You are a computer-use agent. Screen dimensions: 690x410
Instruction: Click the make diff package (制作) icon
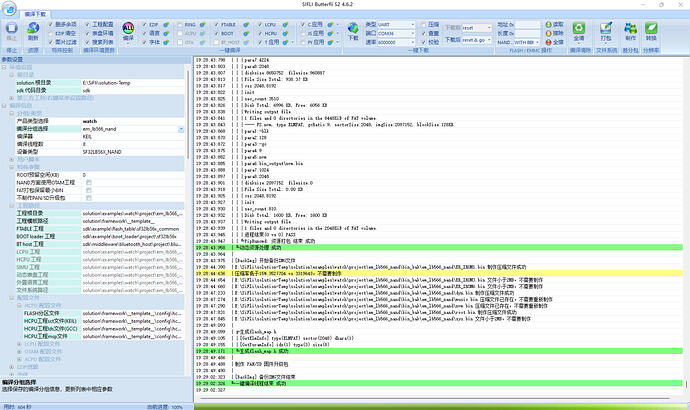point(630,28)
